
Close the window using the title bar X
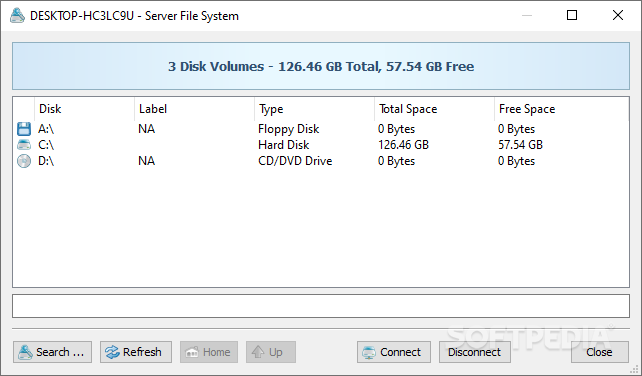coord(618,16)
